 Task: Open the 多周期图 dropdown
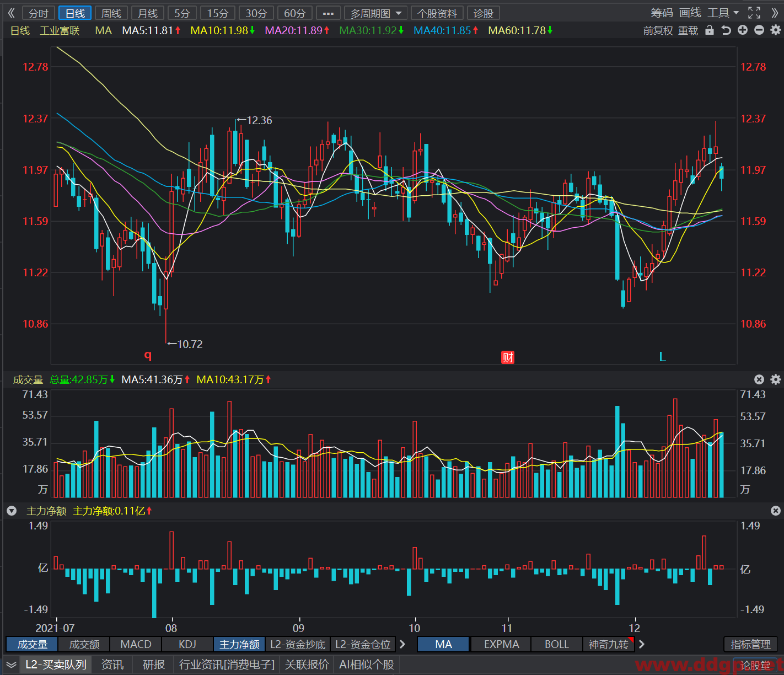pyautogui.click(x=375, y=13)
